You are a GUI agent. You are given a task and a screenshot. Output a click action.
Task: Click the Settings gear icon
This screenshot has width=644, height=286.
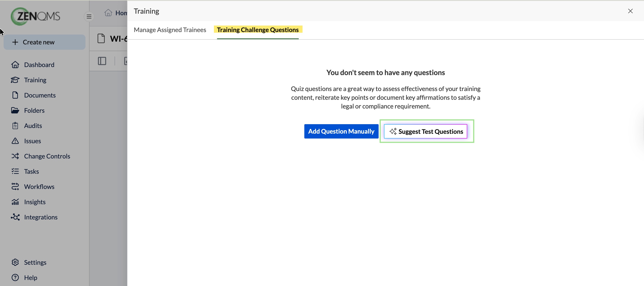pos(15,262)
